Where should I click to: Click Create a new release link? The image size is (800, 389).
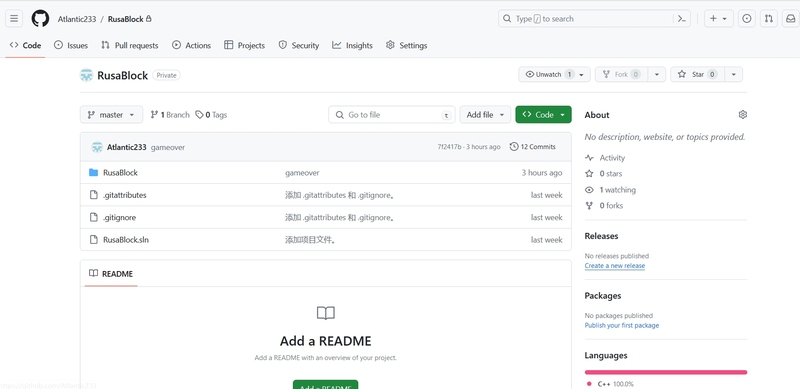coord(615,265)
